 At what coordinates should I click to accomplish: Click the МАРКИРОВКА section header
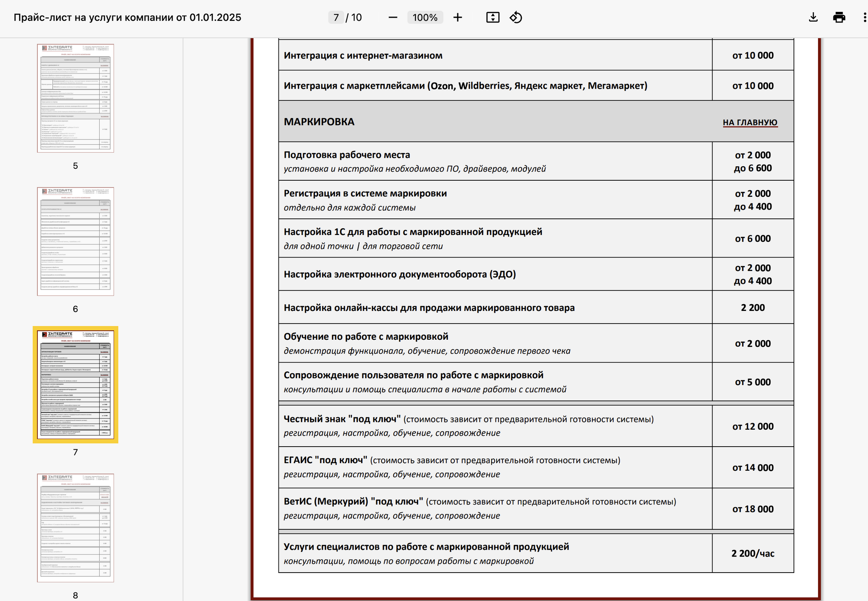[x=319, y=122]
